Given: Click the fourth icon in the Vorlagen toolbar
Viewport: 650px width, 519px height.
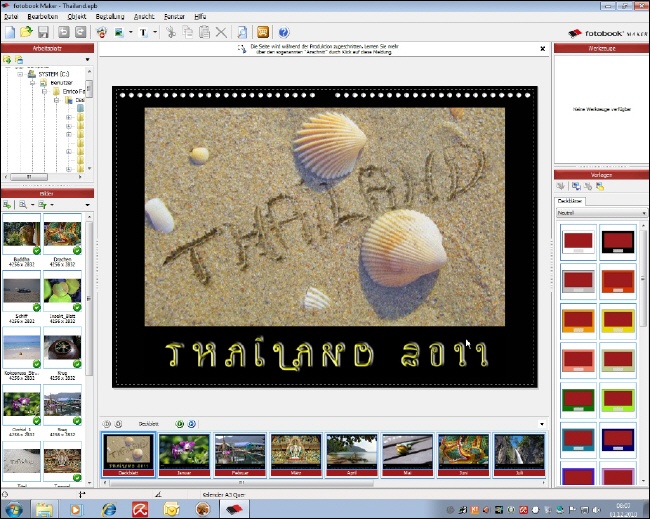Looking at the screenshot, I should (x=600, y=187).
